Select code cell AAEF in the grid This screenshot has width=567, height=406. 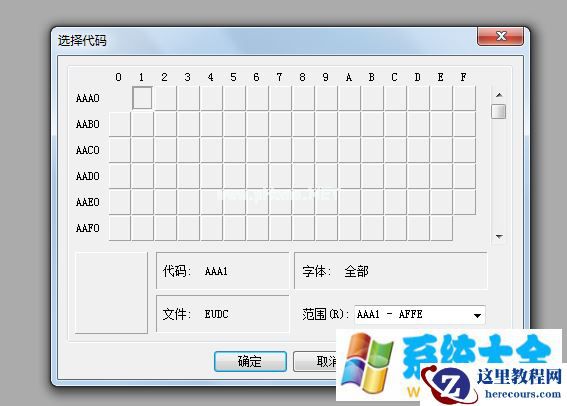click(x=464, y=202)
